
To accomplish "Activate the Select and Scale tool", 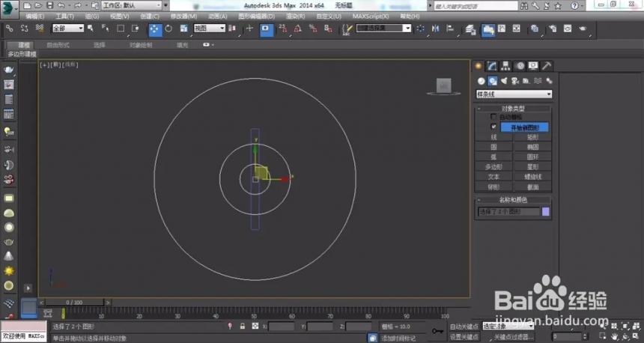I will coord(183,28).
